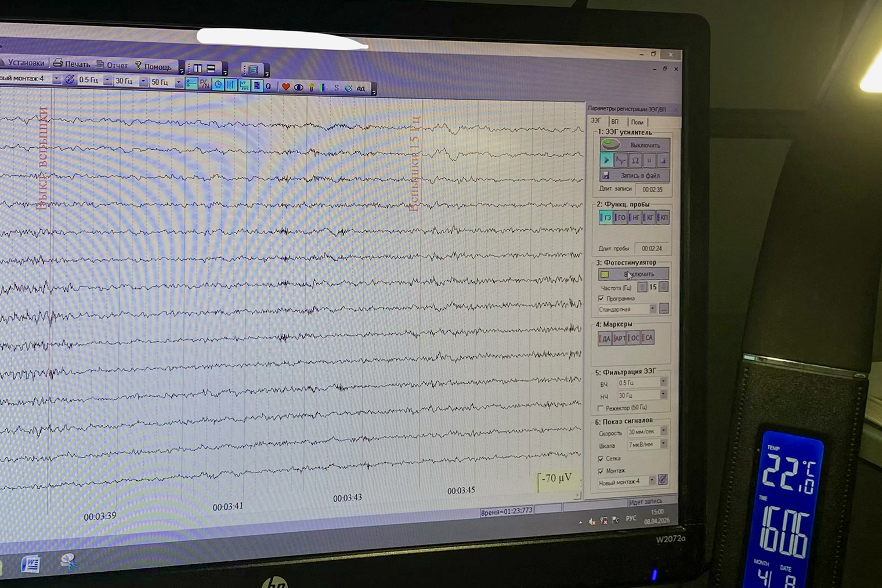Toggle the clock time-display icon
882x588 pixels.
[x=218, y=85]
